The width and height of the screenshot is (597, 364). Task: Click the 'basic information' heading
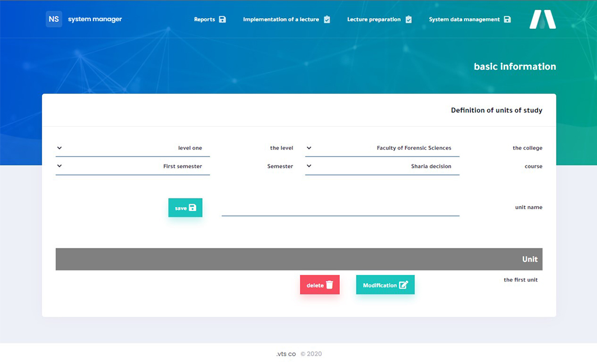pos(515,67)
